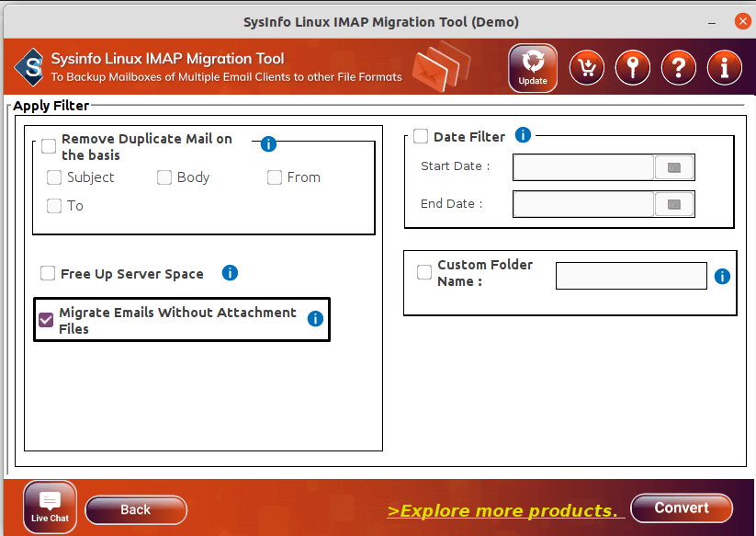Enable Custom Folder Name checkbox

point(424,272)
